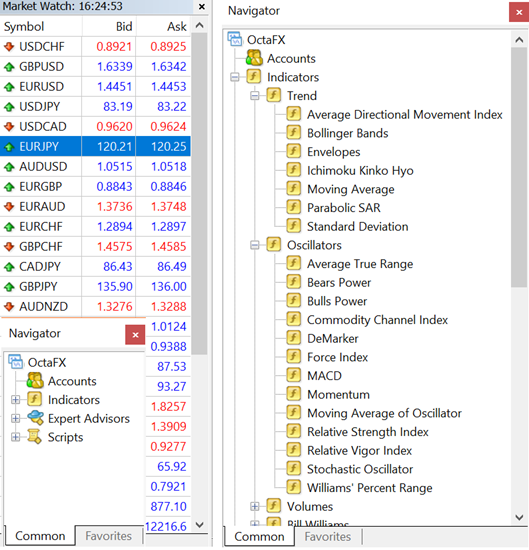This screenshot has width=529, height=550.
Task: Click large Navigator scrollbar down arrow
Action: (519, 517)
